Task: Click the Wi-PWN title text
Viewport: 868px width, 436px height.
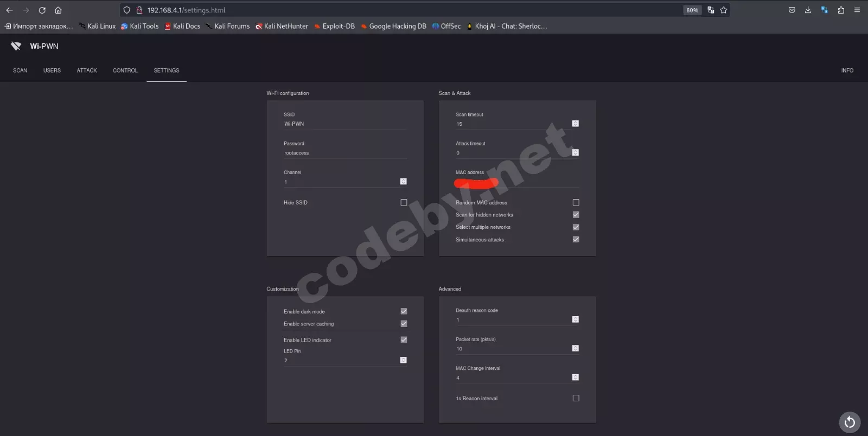Action: (x=44, y=46)
